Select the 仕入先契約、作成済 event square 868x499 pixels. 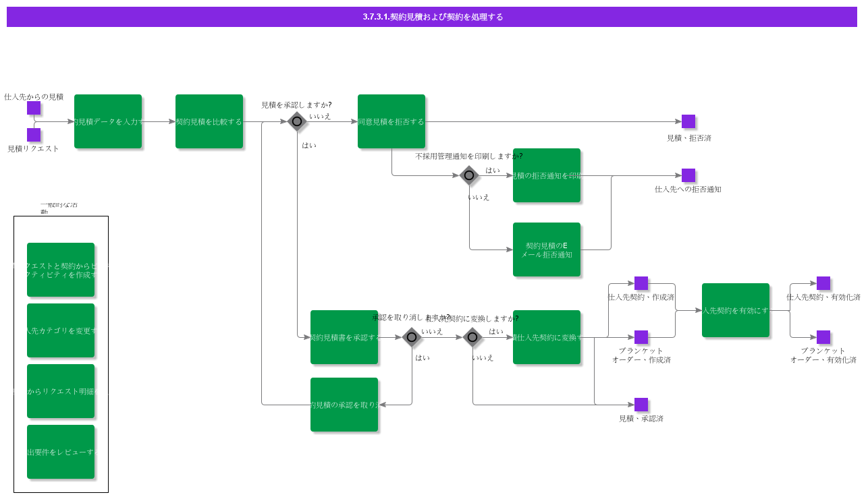coord(641,283)
